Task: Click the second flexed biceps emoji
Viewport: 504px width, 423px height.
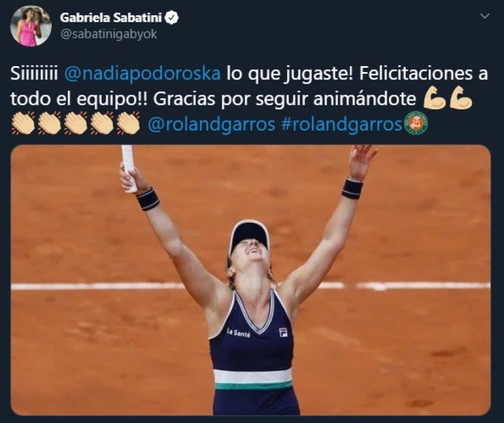Action: click(x=461, y=98)
